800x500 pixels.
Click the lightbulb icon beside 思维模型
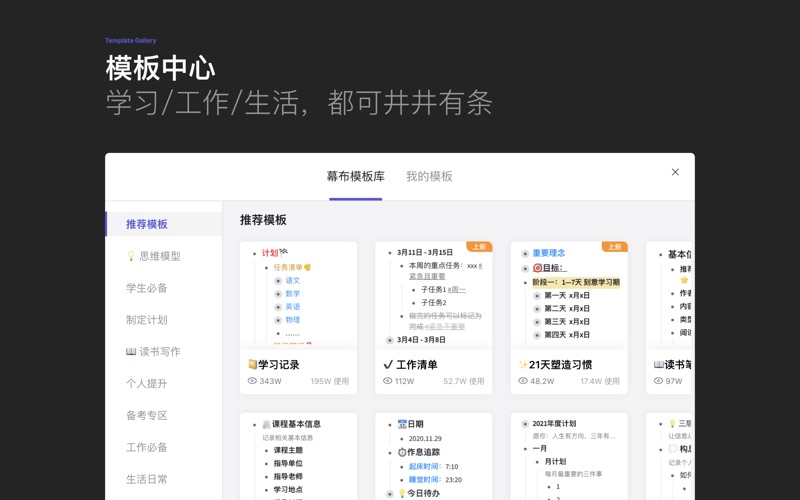click(x=131, y=256)
